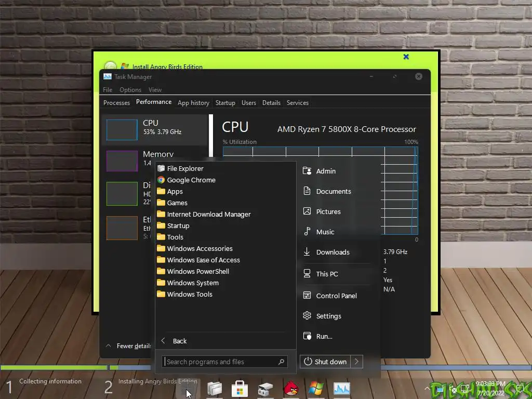Image resolution: width=532 pixels, height=399 pixels.
Task: Open the Windows Tools folder entry
Action: click(x=189, y=294)
